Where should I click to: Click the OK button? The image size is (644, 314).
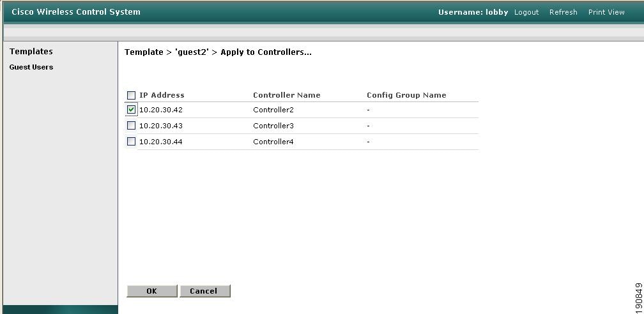152,291
